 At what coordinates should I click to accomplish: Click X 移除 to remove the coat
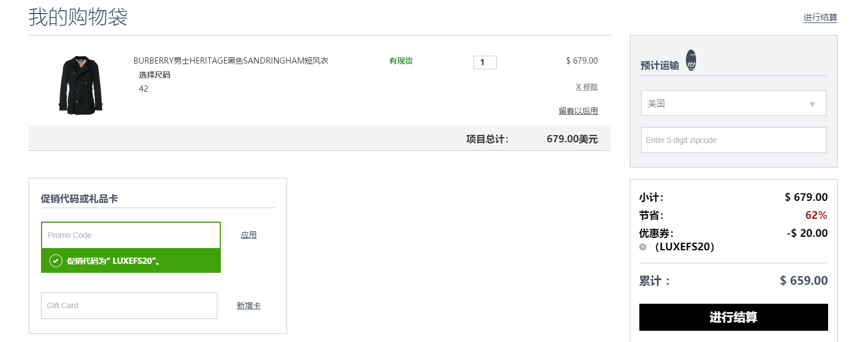(x=587, y=87)
